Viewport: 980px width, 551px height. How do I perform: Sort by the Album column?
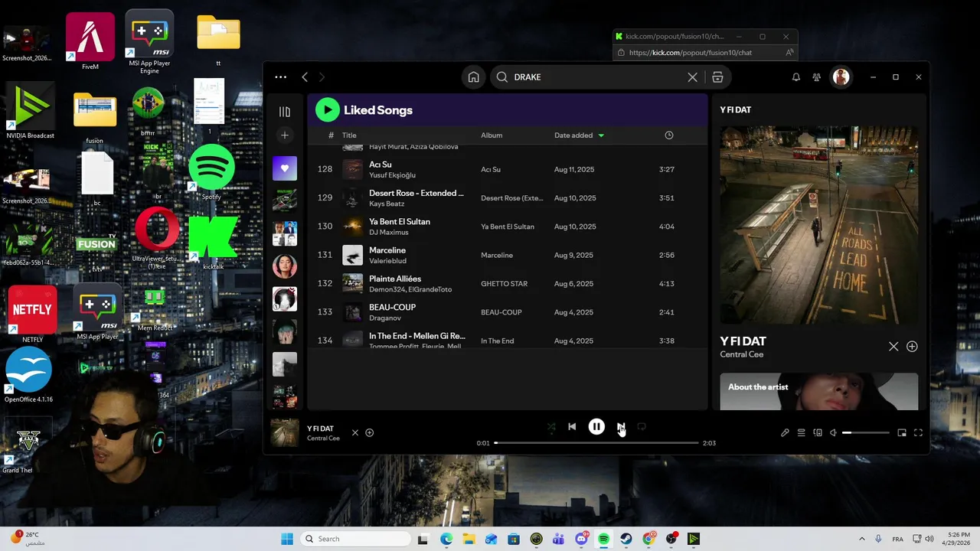492,135
